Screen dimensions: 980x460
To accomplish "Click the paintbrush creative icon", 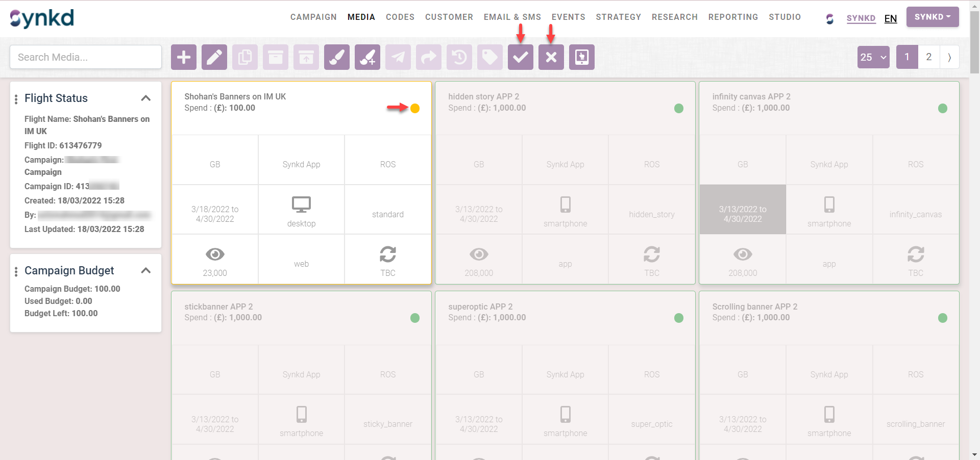I will [x=337, y=57].
